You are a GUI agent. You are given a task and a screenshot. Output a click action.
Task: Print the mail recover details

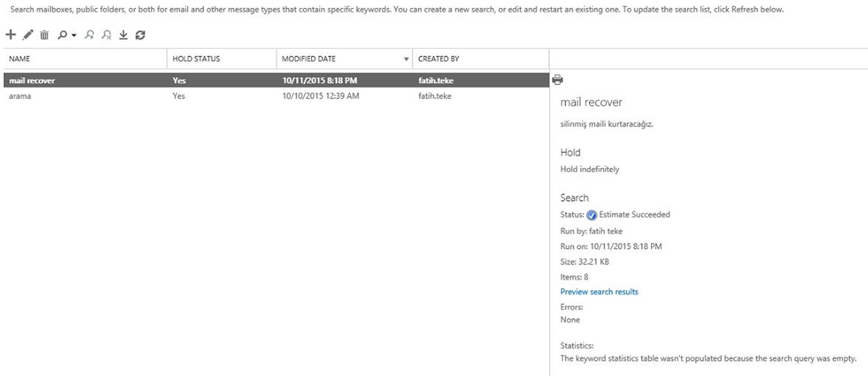coord(558,80)
